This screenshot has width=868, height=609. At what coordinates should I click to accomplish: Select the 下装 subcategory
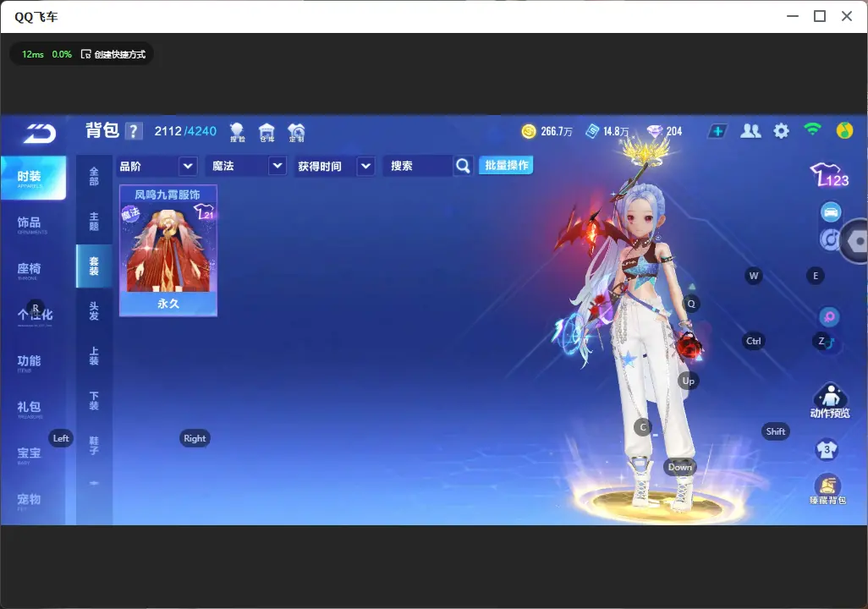(94, 401)
